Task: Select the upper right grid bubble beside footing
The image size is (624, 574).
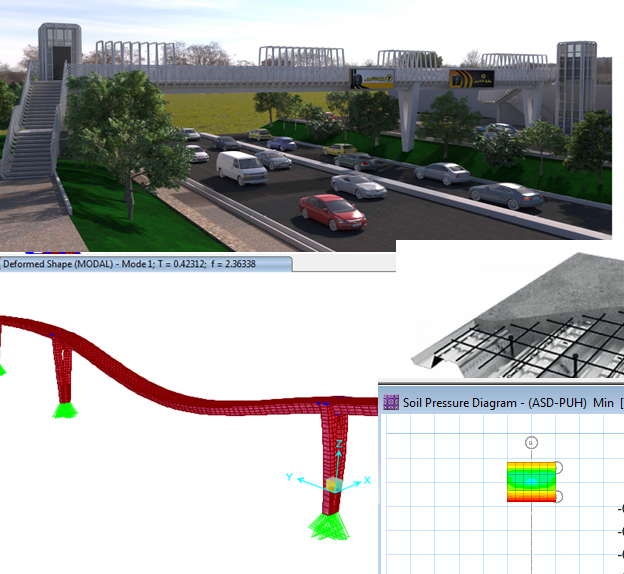Action: [560, 467]
